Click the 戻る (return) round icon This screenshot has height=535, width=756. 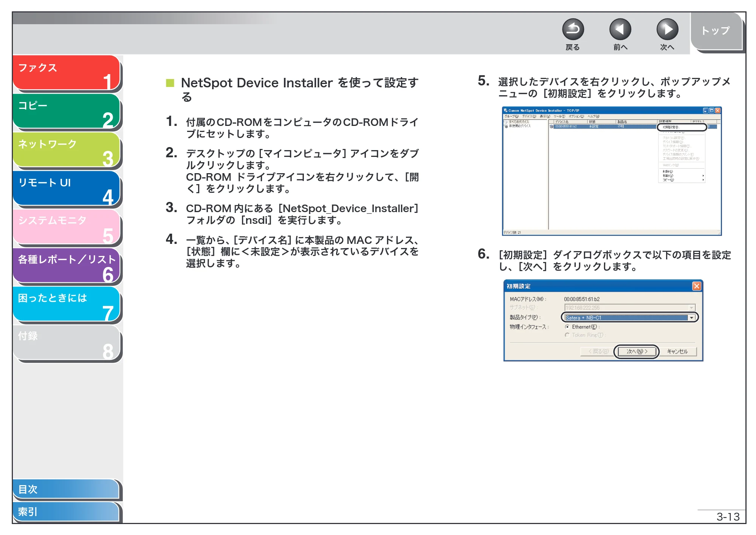[573, 29]
